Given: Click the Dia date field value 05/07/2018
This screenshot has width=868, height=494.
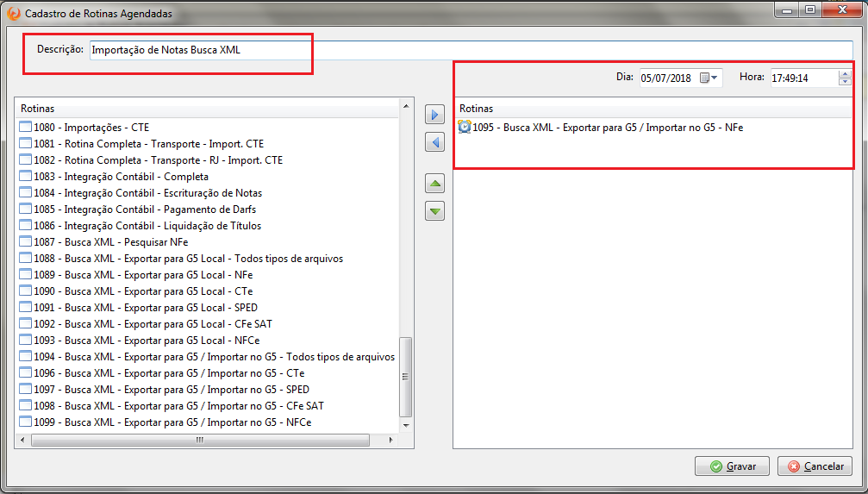Looking at the screenshot, I should click(x=666, y=78).
